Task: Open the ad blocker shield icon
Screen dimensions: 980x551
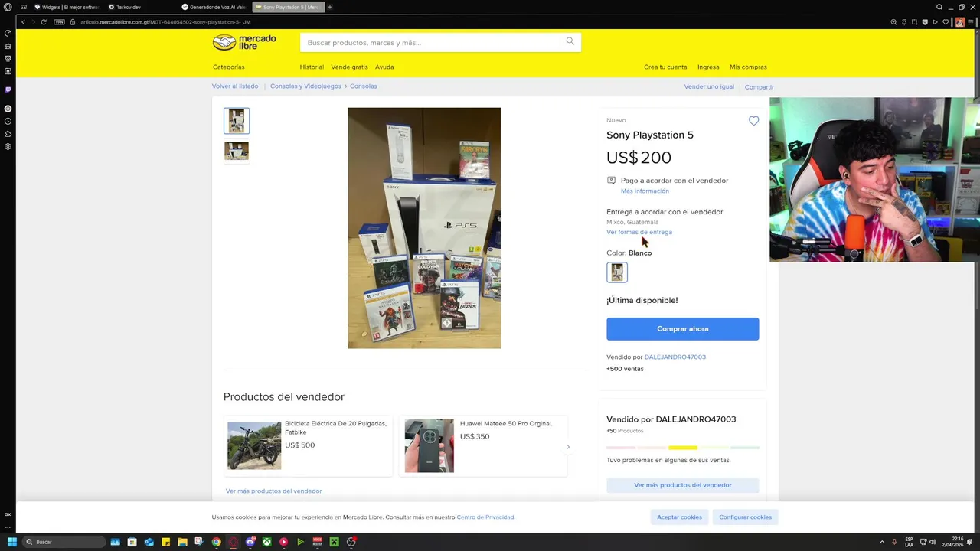Action: point(925,22)
